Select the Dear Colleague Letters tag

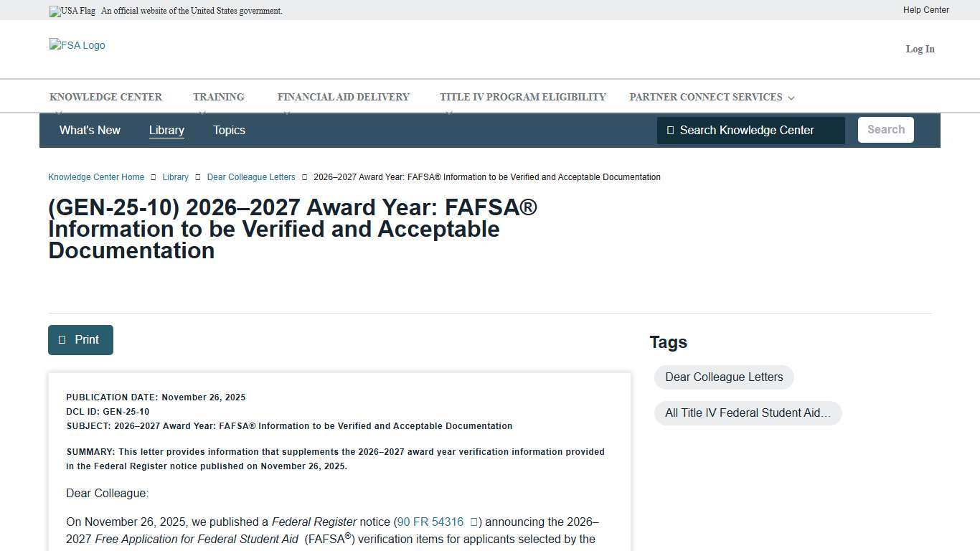click(x=723, y=377)
